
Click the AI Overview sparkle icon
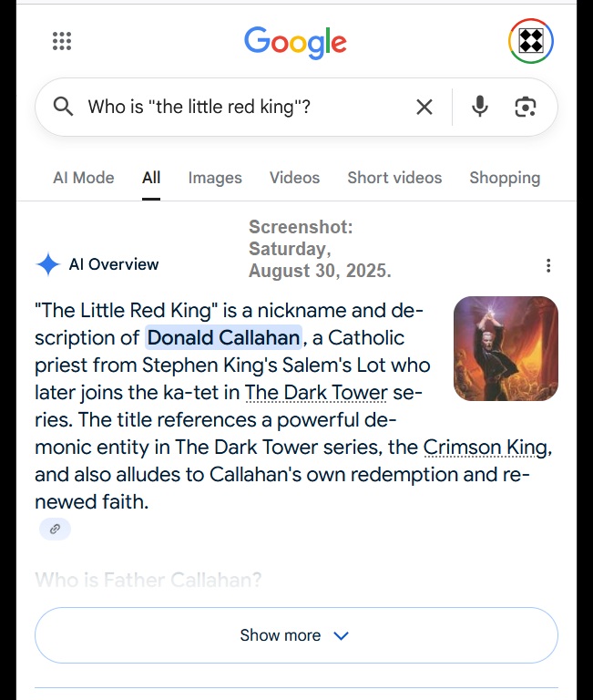coord(47,264)
